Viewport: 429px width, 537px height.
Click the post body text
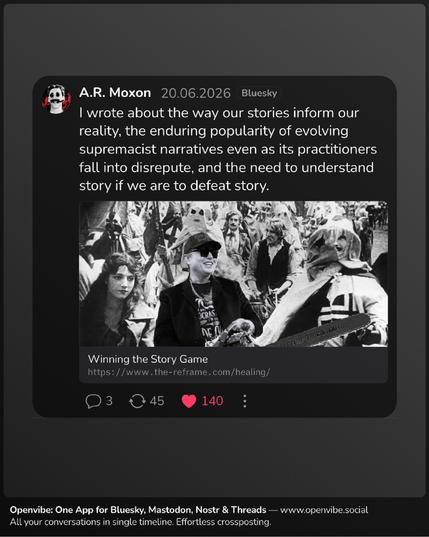click(228, 149)
